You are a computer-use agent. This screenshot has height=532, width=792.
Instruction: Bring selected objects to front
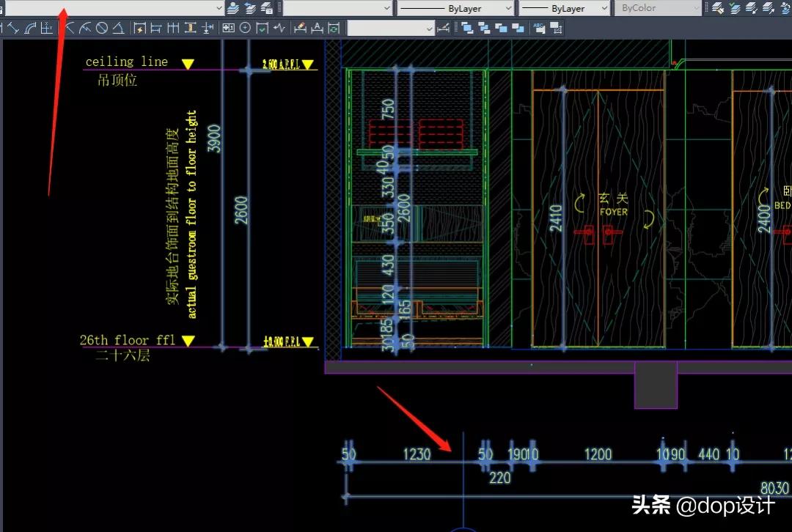pyautogui.click(x=466, y=29)
